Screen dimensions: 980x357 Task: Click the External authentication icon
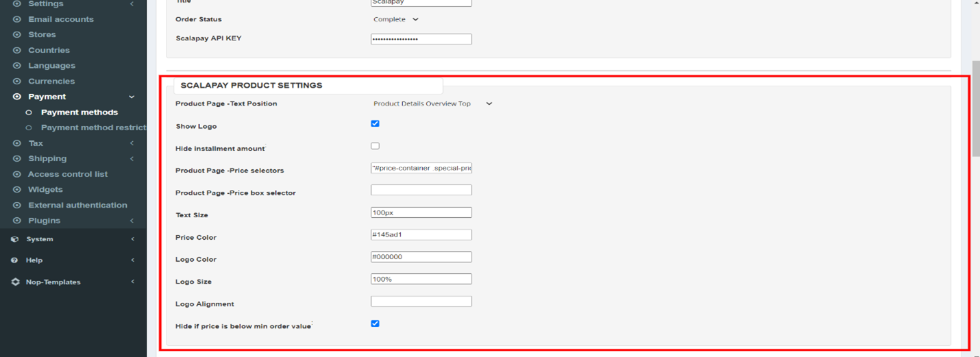click(17, 205)
